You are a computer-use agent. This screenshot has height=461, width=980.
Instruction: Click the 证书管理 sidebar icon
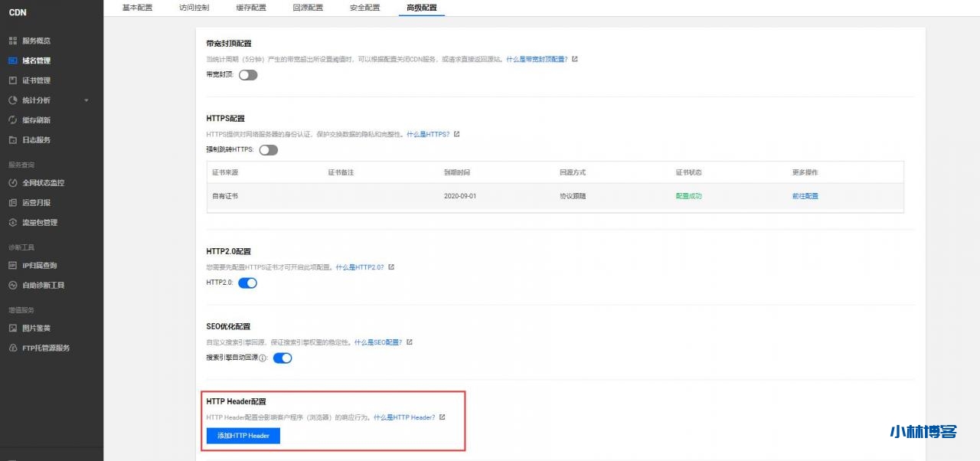tap(13, 80)
